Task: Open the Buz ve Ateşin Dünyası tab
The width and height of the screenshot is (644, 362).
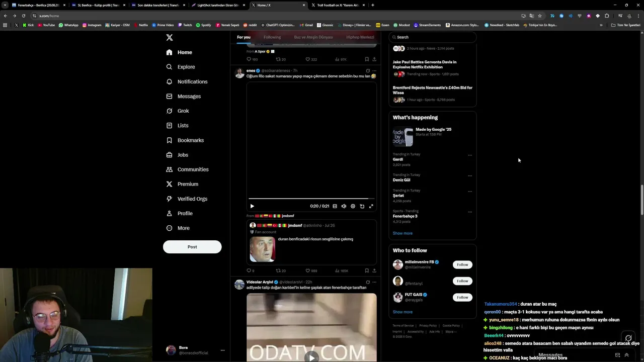Action: click(x=313, y=37)
